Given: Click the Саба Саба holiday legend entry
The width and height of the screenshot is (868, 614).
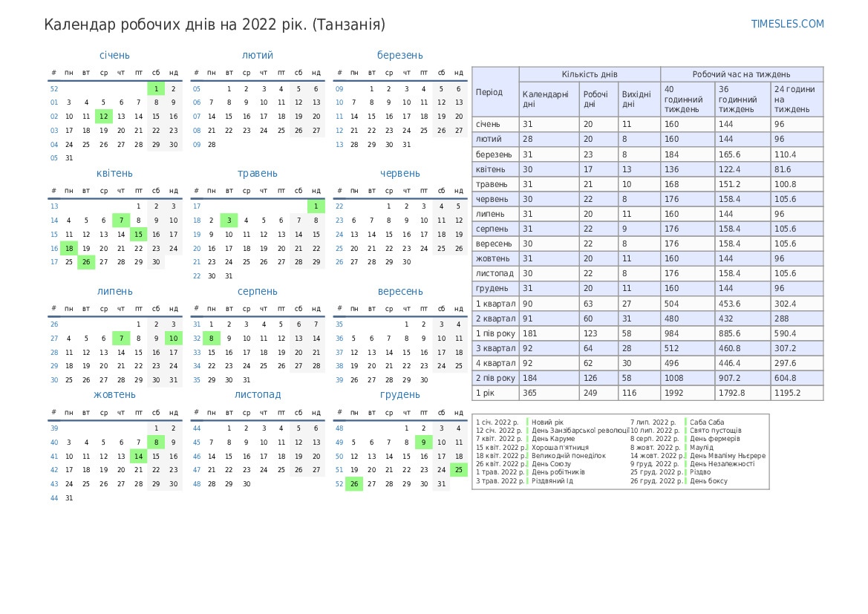Looking at the screenshot, I should coord(706,422).
